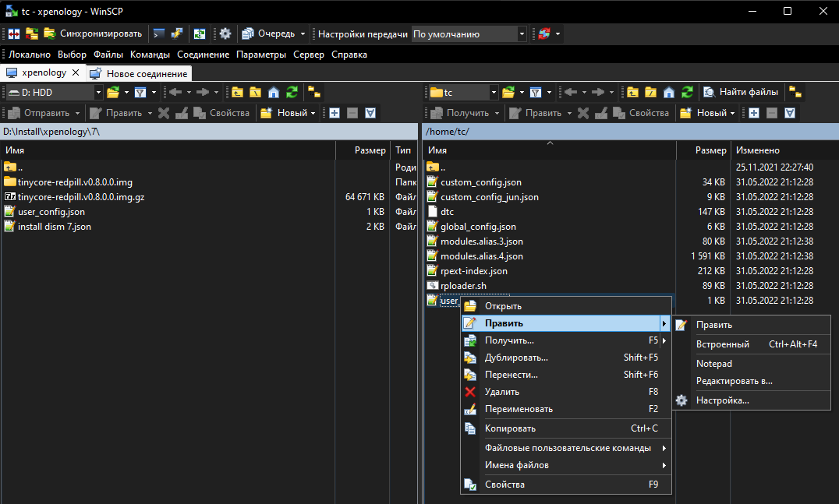Image resolution: width=839 pixels, height=504 pixels.
Task: Go to parent directory in remote panel
Action: tap(632, 92)
